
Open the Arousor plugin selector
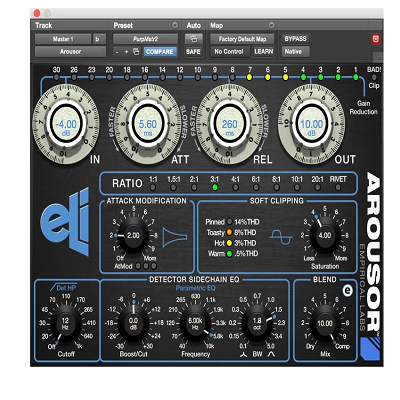70,52
